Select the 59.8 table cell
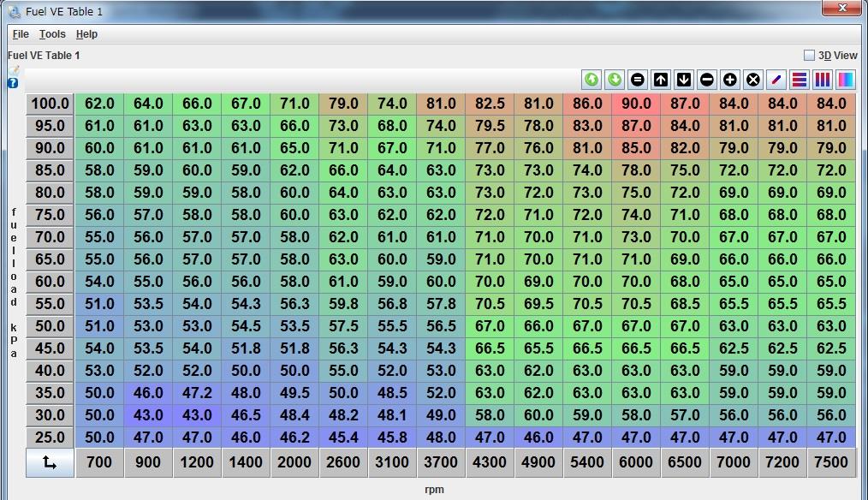This screenshot has width=868, height=500. point(343,304)
